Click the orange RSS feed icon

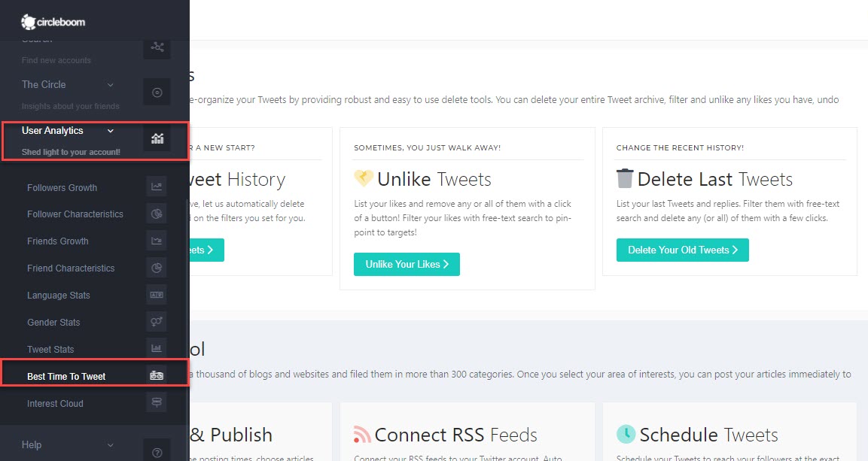click(x=362, y=435)
